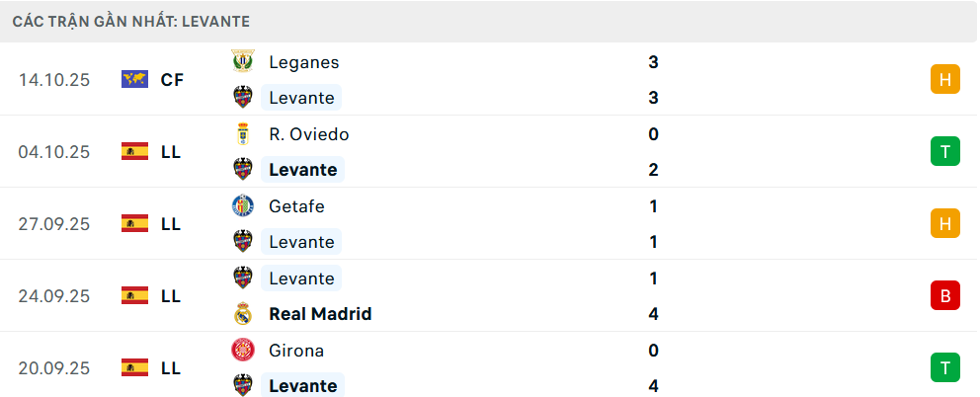Image resolution: width=980 pixels, height=397 pixels.
Task: Click the green T badge for Oviedo match
Action: click(x=944, y=151)
